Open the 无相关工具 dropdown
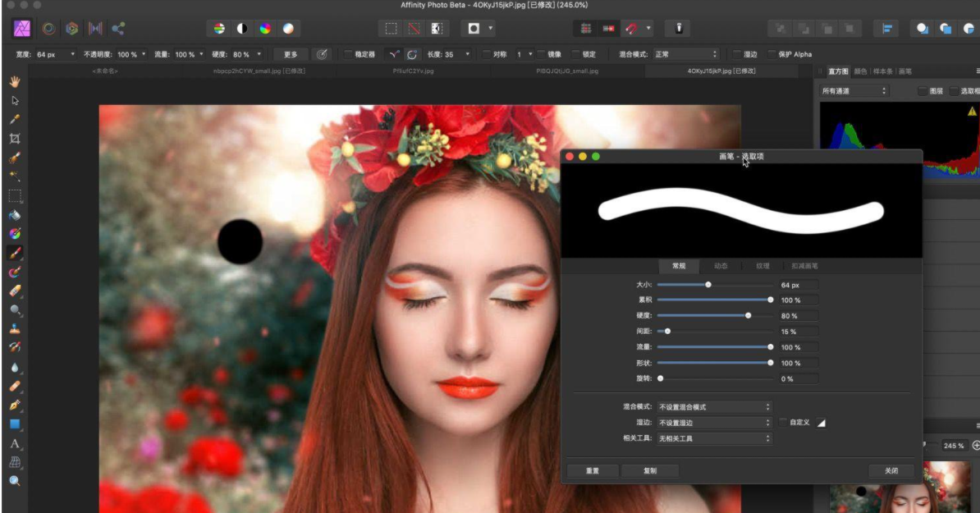This screenshot has height=513, width=980. (x=714, y=438)
